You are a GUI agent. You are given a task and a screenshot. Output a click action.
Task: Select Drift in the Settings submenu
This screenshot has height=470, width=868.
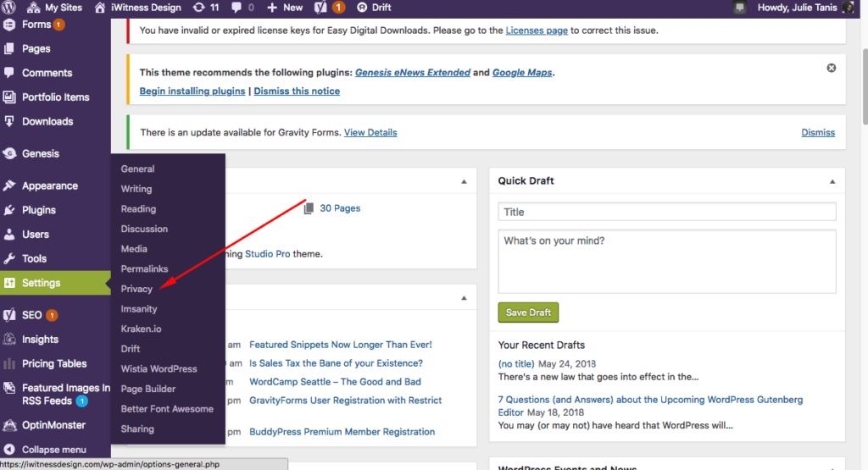[x=130, y=348]
